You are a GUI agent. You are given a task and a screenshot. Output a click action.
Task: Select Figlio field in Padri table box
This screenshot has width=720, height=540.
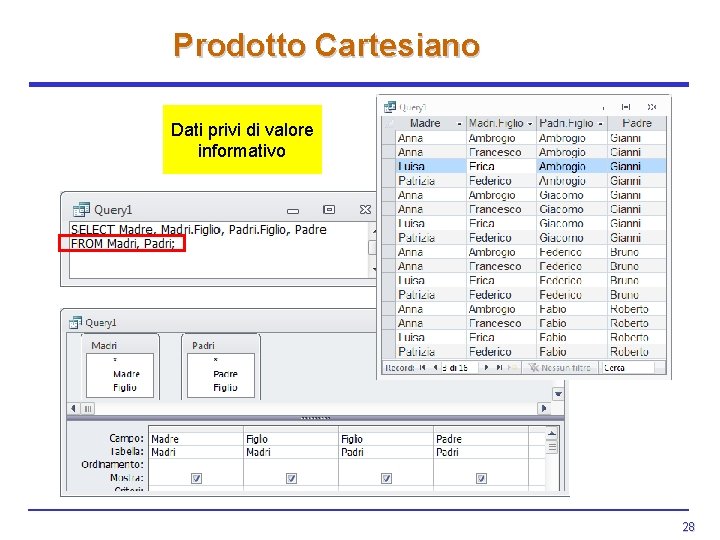(225, 387)
